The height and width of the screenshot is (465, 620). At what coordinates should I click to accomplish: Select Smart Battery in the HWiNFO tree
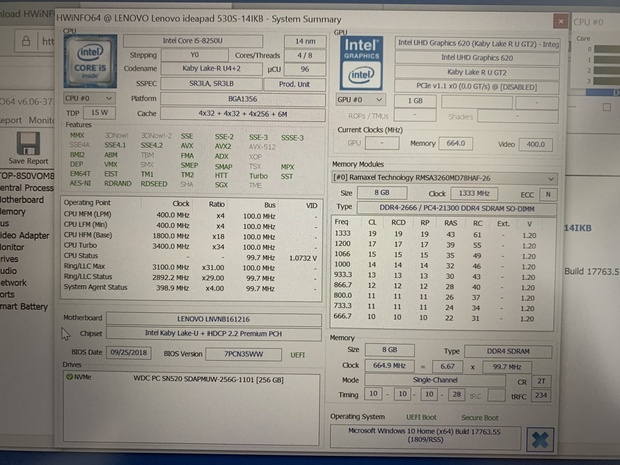click(24, 306)
